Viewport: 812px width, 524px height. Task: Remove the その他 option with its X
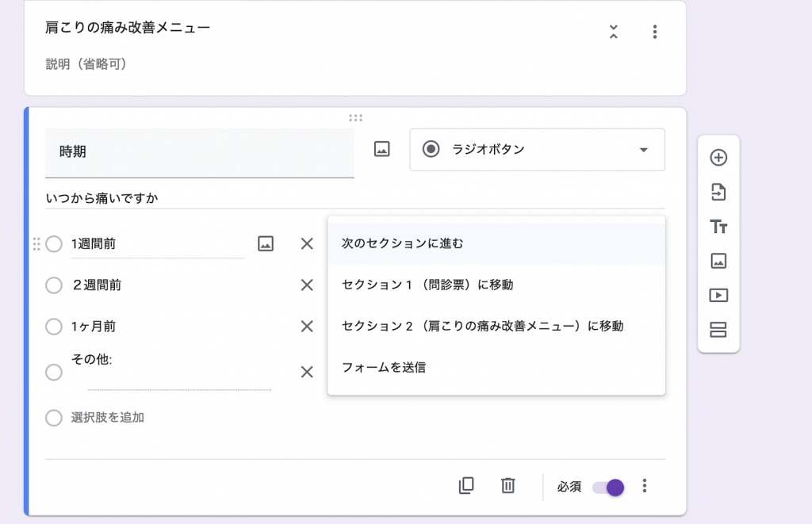click(307, 372)
